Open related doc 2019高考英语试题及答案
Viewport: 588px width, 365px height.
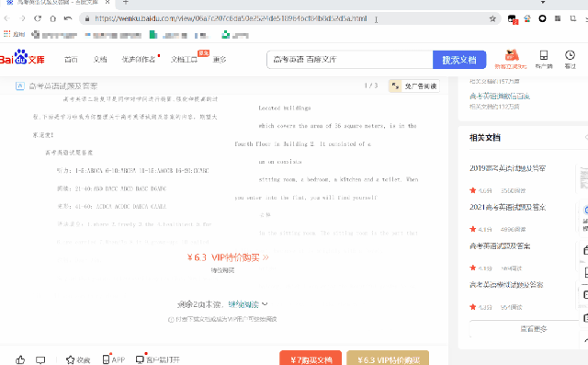(507, 168)
